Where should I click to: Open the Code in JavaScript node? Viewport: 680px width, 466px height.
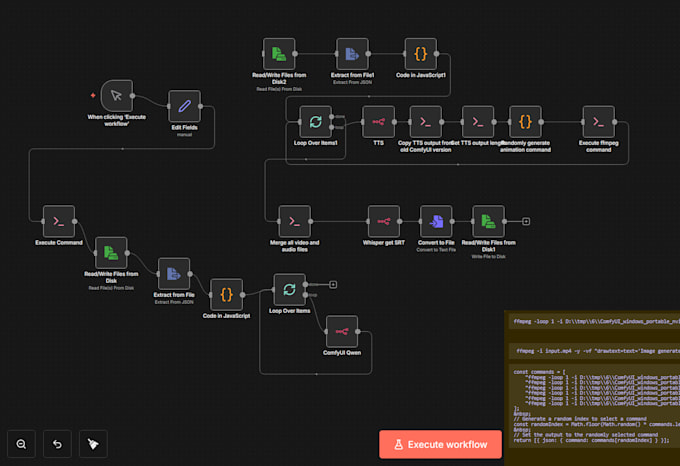[226, 295]
